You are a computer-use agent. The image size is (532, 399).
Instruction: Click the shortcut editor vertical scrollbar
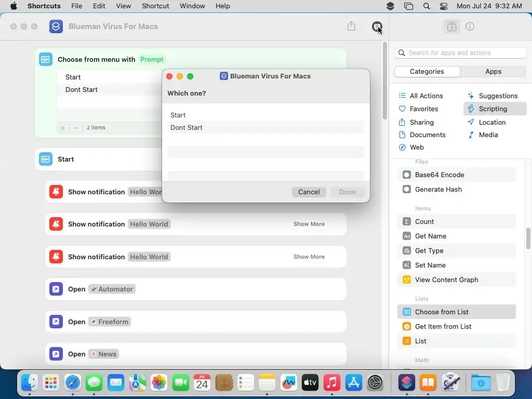click(x=385, y=81)
